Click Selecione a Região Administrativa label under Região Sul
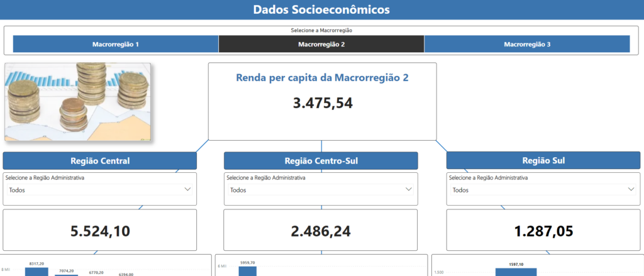Viewport: 644px width, 276px height. pyautogui.click(x=488, y=178)
